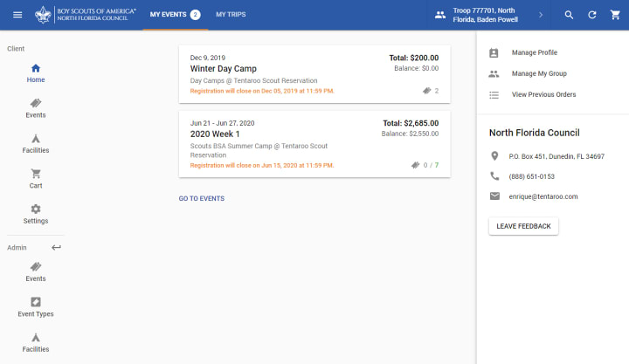This screenshot has width=629, height=364.
Task: Click the Dec 9, 2019 date text
Action: tap(207, 58)
